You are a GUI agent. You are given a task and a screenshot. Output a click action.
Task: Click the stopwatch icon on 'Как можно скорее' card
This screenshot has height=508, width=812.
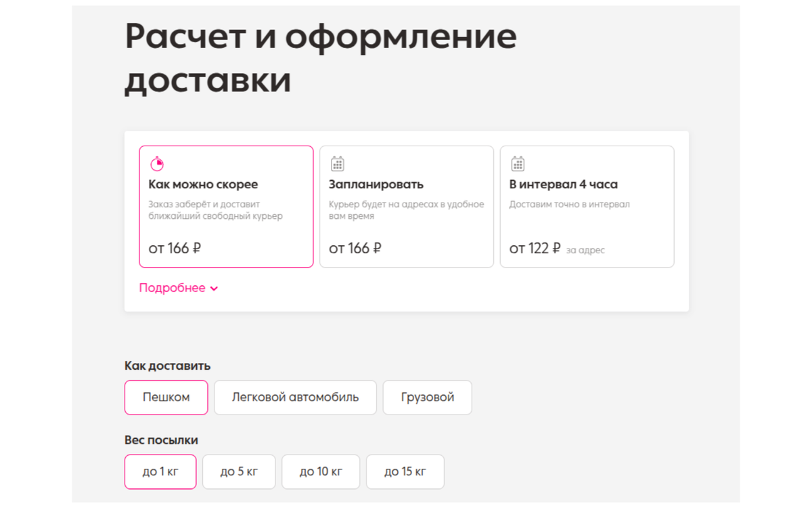point(156,163)
